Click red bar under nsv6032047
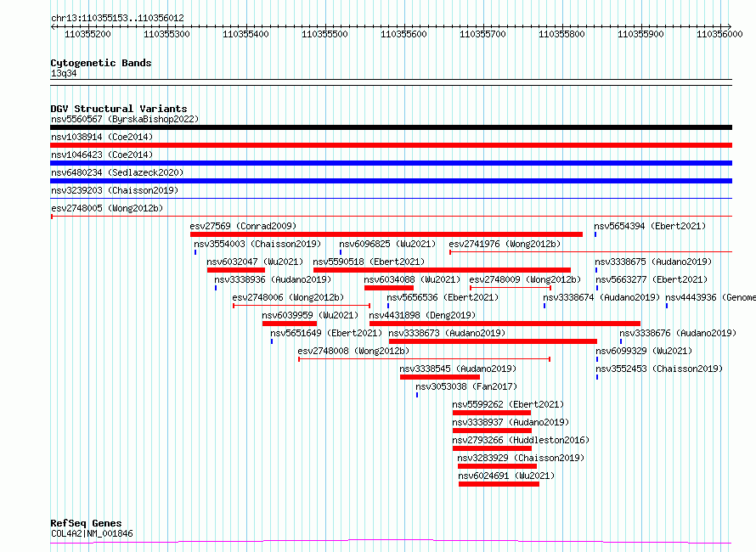 (236, 270)
